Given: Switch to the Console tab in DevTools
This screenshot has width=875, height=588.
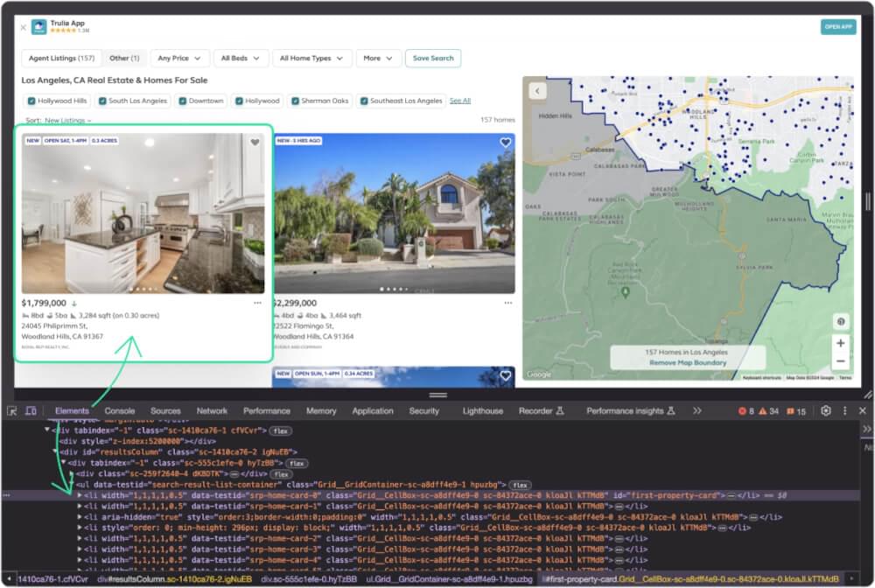Looking at the screenshot, I should (121, 409).
